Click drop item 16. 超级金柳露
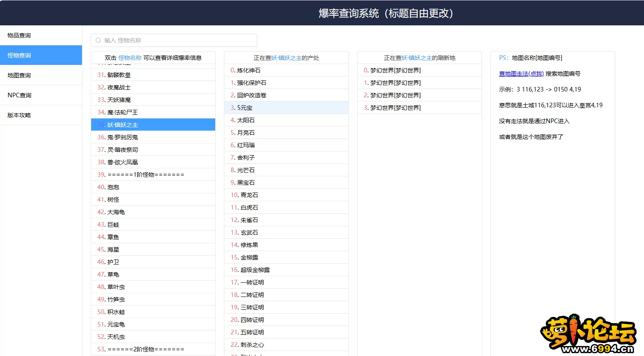This screenshot has width=644, height=356. (x=286, y=270)
